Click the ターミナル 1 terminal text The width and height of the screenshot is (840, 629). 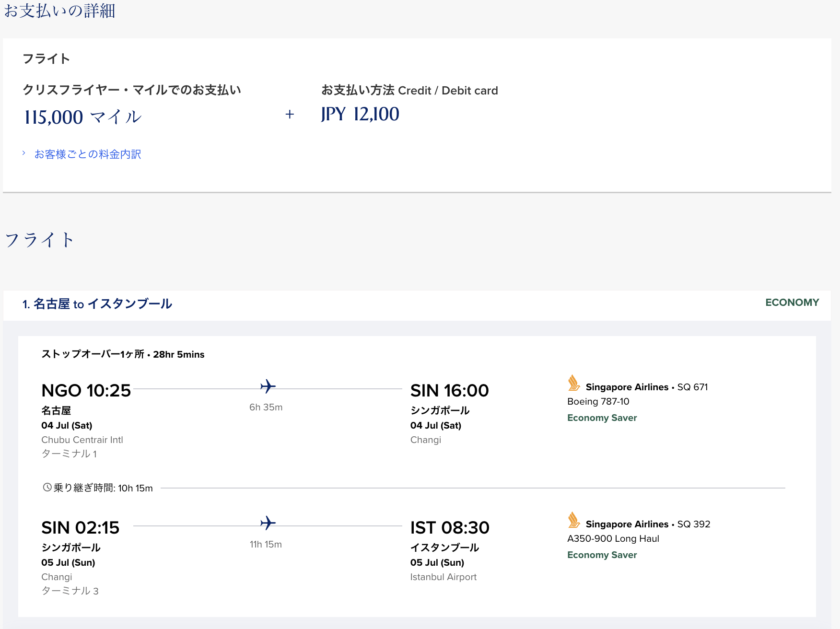click(69, 454)
